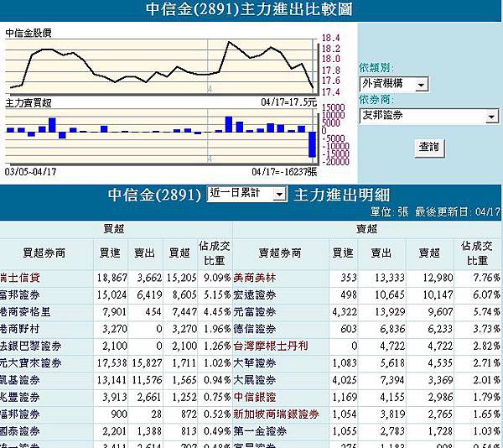Screen dimensions: 503x448
Task: Open broker link 元富證券
Action: (x=255, y=312)
